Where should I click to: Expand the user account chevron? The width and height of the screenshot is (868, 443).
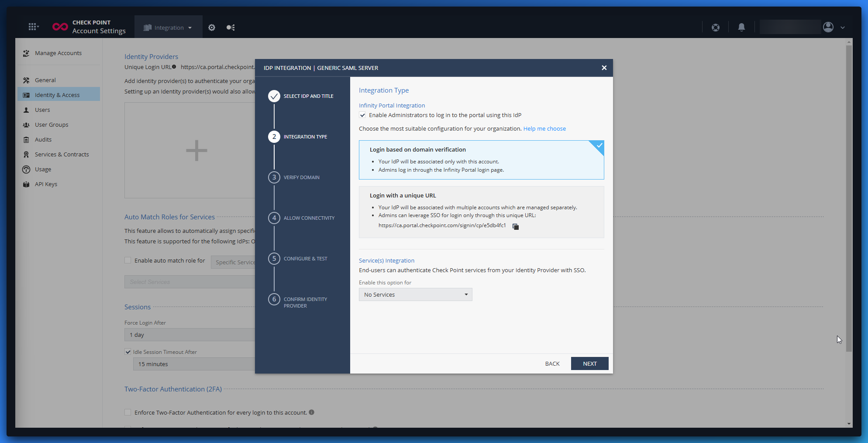pyautogui.click(x=843, y=28)
